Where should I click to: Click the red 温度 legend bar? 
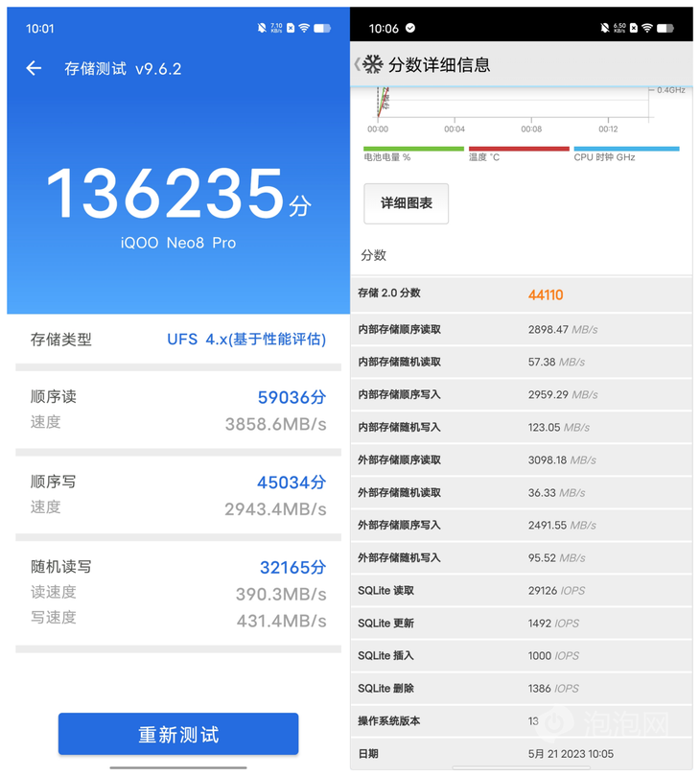(x=518, y=149)
